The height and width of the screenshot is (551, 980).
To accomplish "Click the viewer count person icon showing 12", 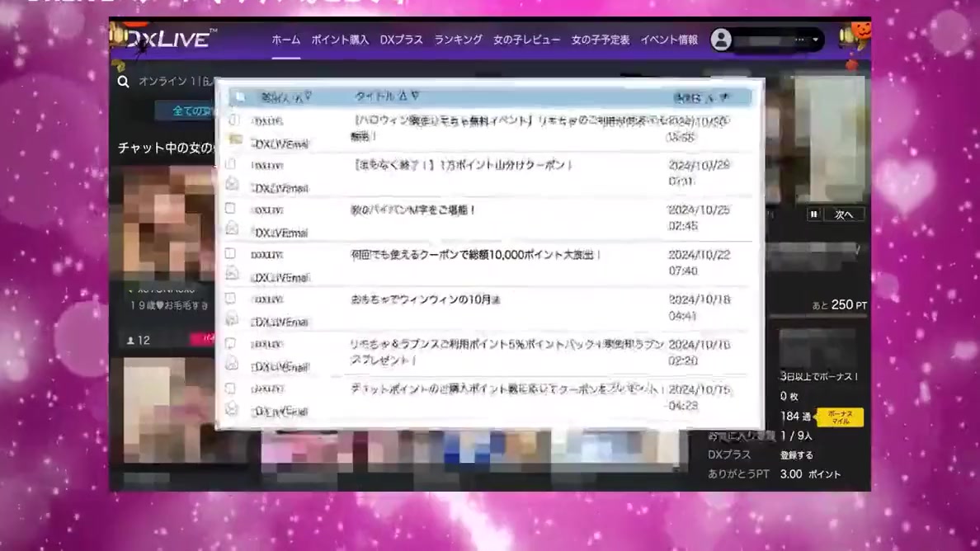I will pos(130,341).
